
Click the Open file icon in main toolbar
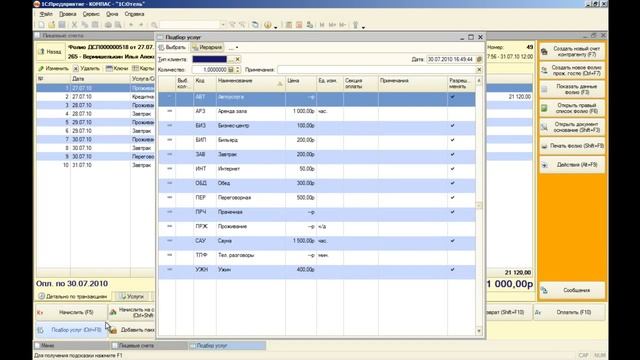coord(51,25)
